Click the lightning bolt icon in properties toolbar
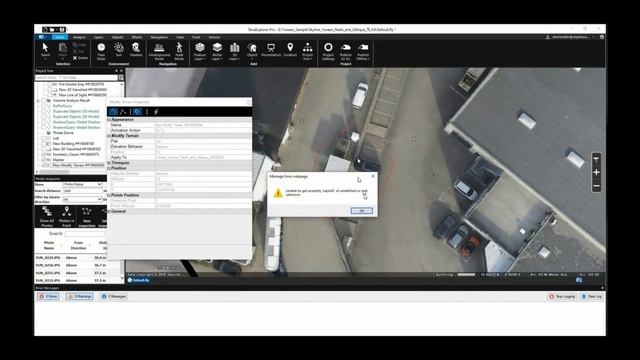Screen dimensions: 640x360 [x=156, y=111]
